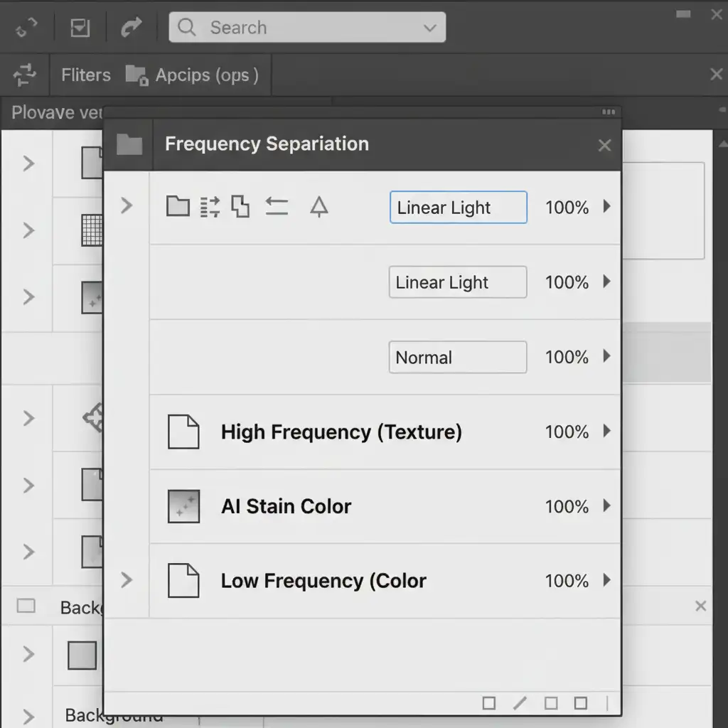Click the triangle tree icon in layer toolbar
The width and height of the screenshot is (728, 728).
tap(319, 207)
